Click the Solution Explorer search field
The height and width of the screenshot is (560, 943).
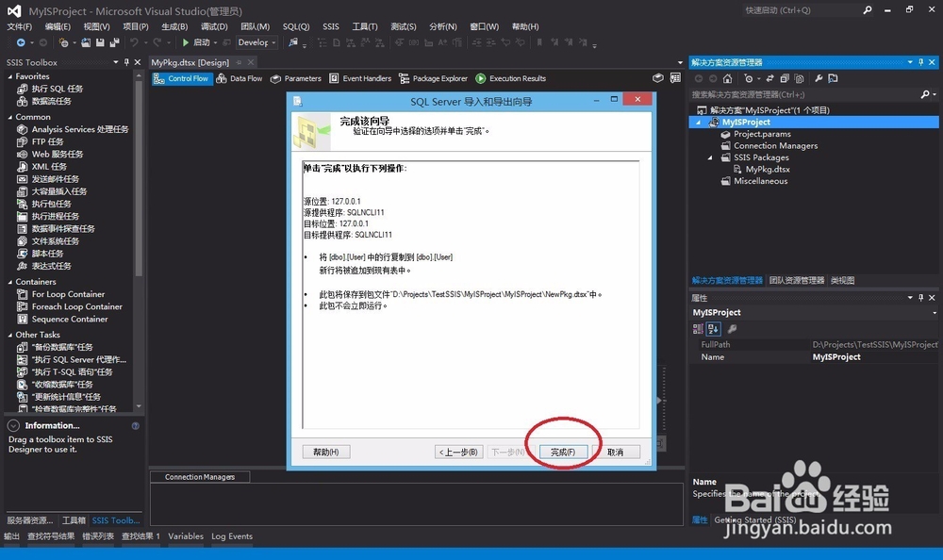point(804,94)
